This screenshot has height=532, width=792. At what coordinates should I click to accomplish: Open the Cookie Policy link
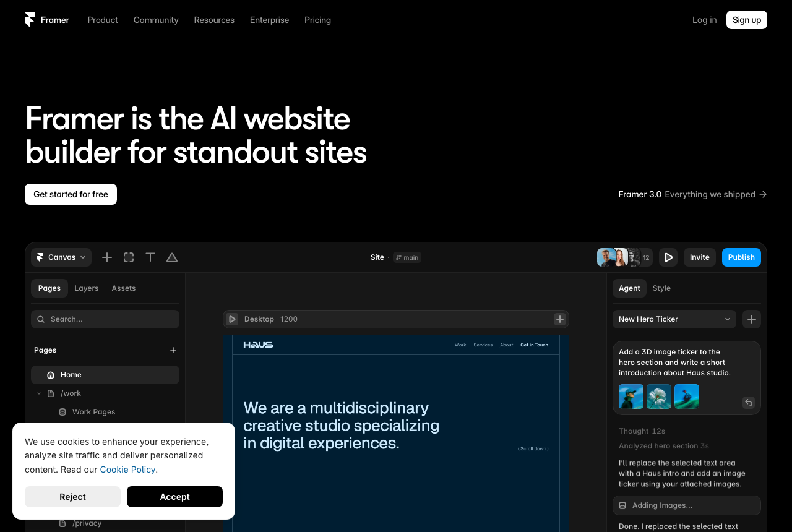[127, 470]
